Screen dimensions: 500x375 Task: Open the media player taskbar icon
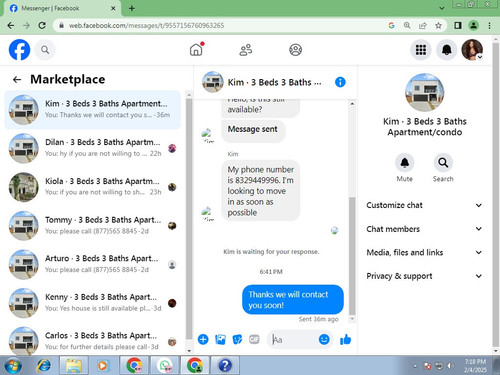point(103,365)
